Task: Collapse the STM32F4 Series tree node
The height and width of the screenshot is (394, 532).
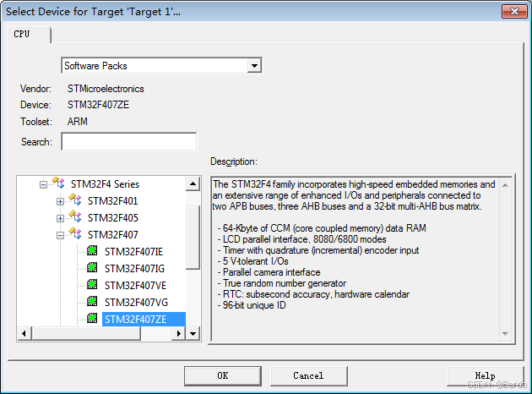Action: [x=43, y=185]
